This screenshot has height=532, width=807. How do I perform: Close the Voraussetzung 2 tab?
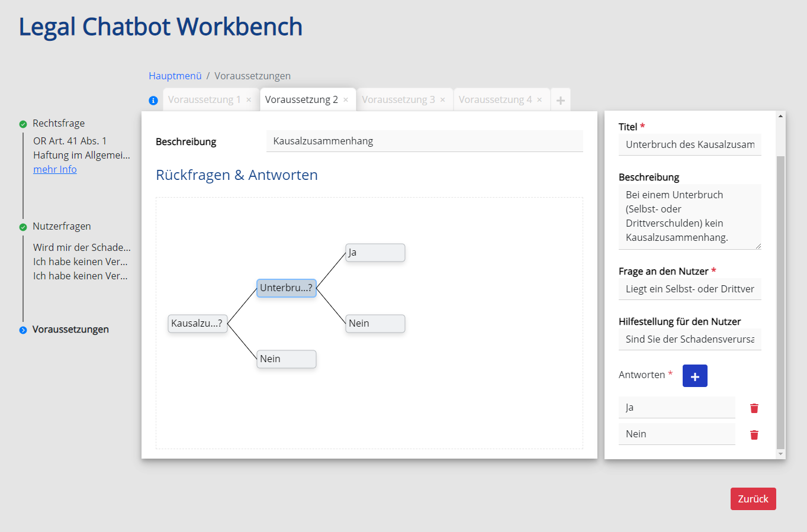[x=346, y=100]
